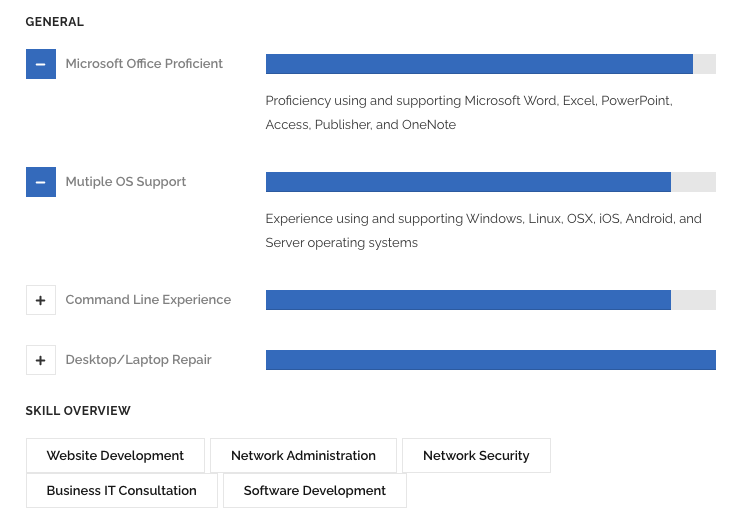The width and height of the screenshot is (737, 524).
Task: Select the Software Development tag
Action: (315, 491)
